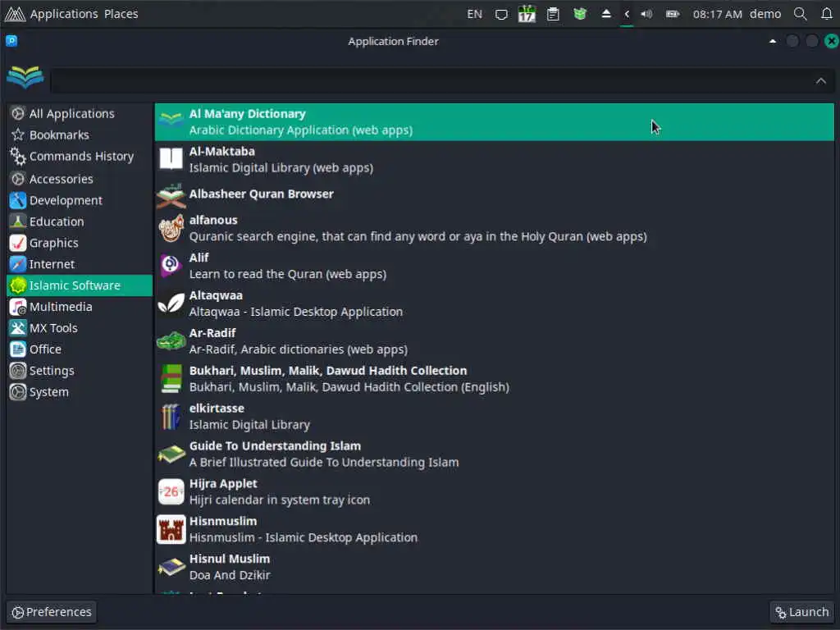The height and width of the screenshot is (630, 840).
Task: Click the Office category icon
Action: click(x=18, y=349)
